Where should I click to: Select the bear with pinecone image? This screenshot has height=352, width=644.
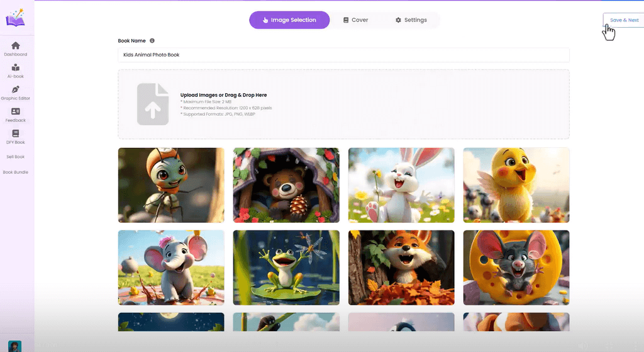(286, 185)
